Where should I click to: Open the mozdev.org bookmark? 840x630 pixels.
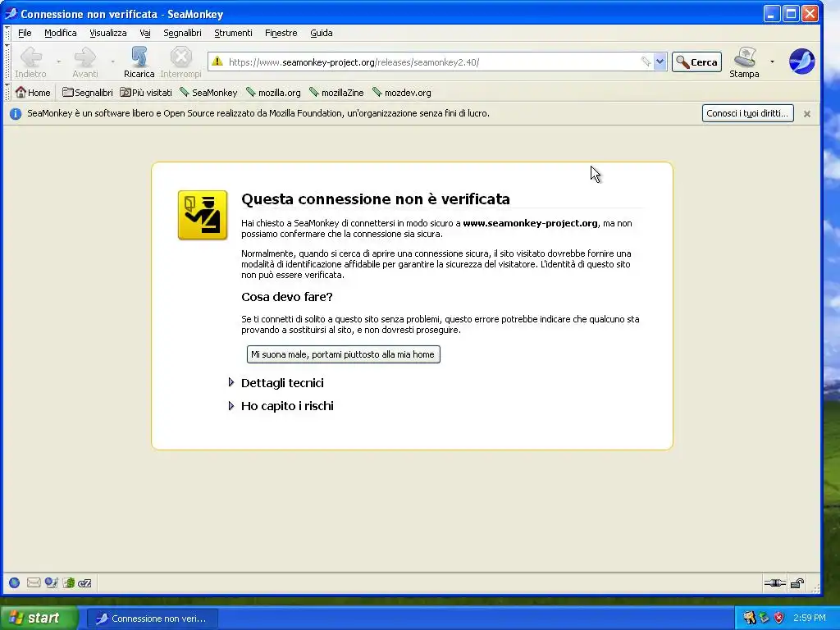point(402,92)
